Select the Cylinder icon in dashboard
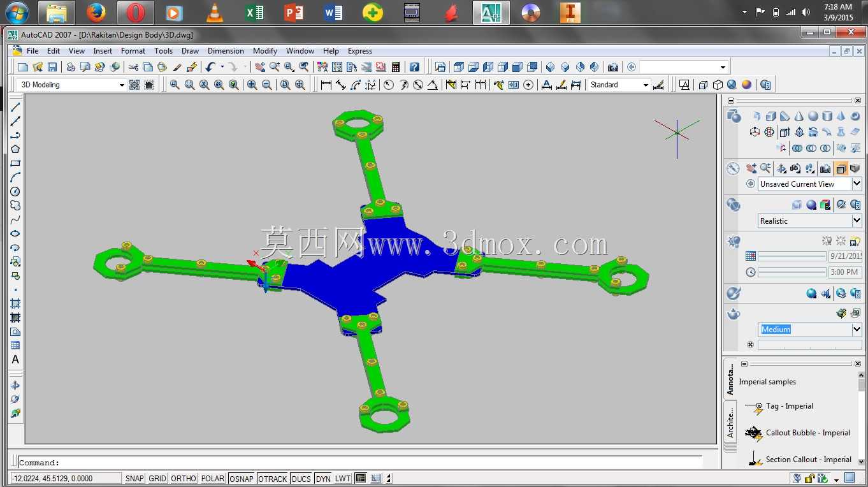Viewport: 868px width, 487px height. (827, 116)
